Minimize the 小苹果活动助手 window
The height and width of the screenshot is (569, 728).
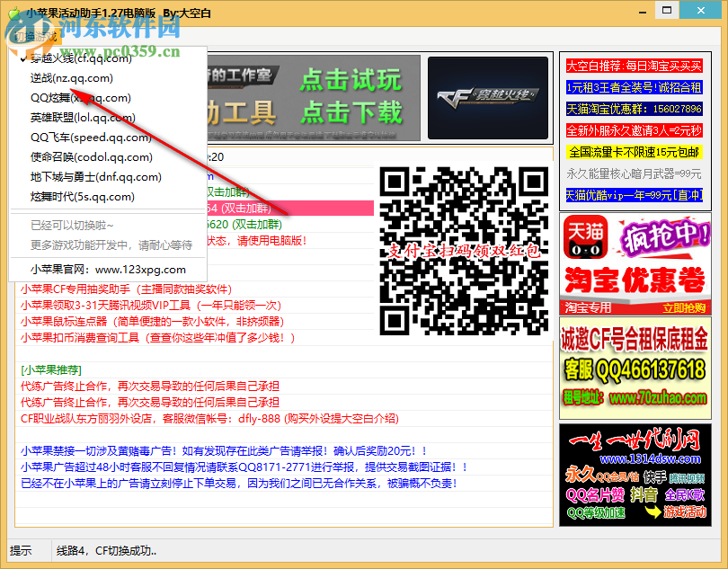[643, 12]
